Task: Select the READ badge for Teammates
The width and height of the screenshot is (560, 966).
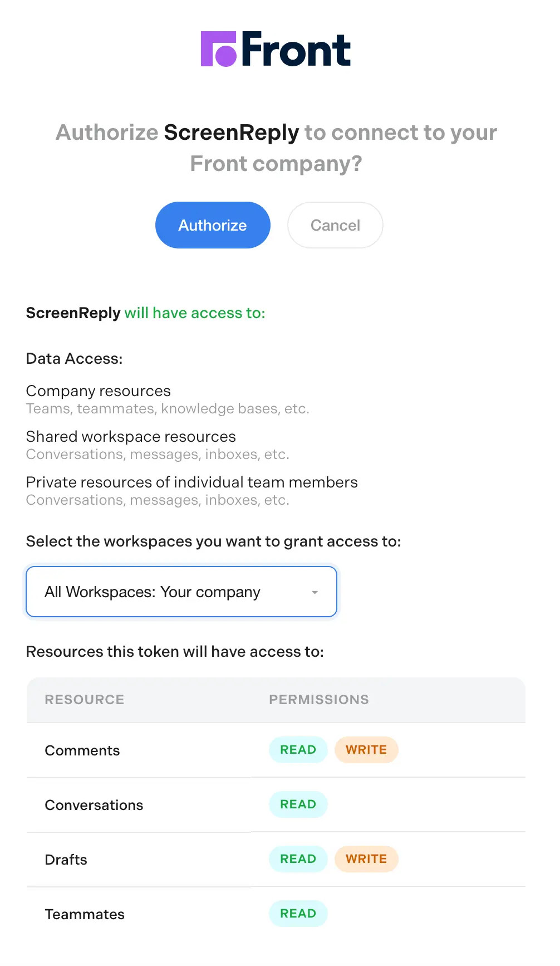Action: pyautogui.click(x=298, y=913)
